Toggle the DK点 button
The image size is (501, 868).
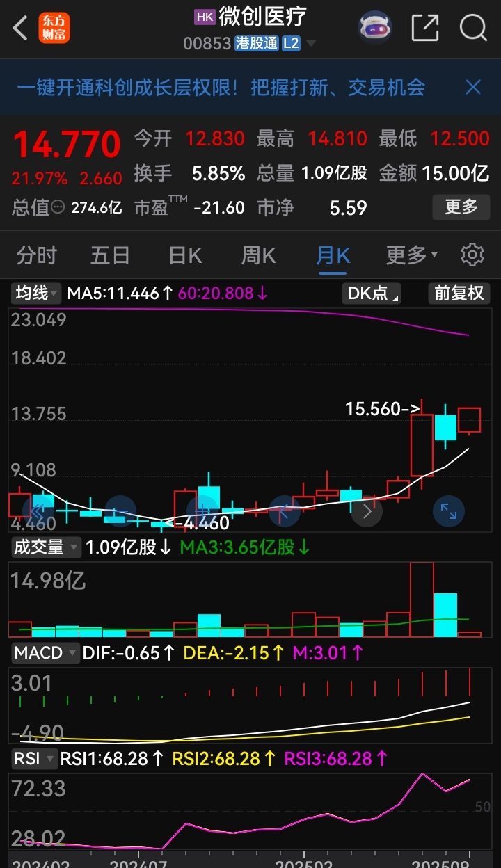372,293
